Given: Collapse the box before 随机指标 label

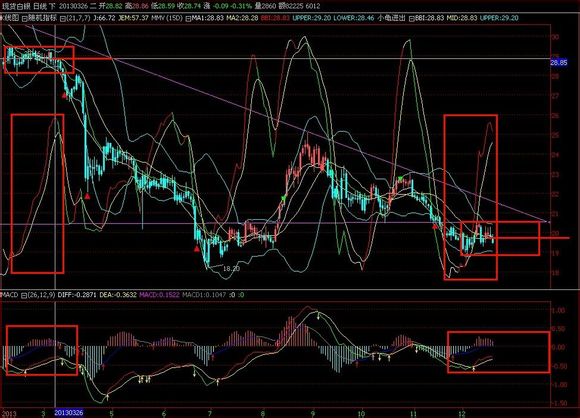Looking at the screenshot, I should (x=24, y=18).
